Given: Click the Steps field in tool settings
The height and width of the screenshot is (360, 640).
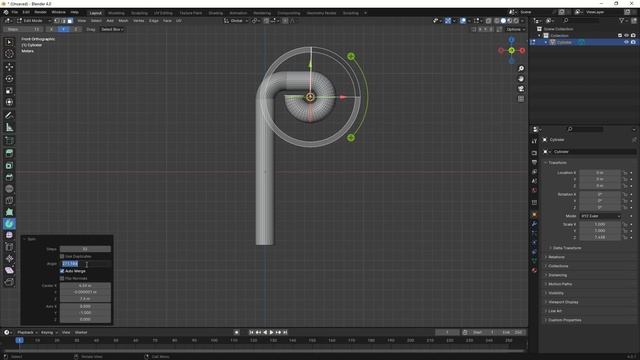Looking at the screenshot, I should click(x=24, y=29).
